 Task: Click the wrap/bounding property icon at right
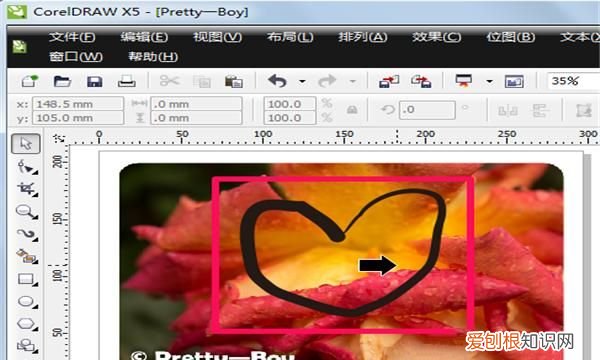[584, 111]
